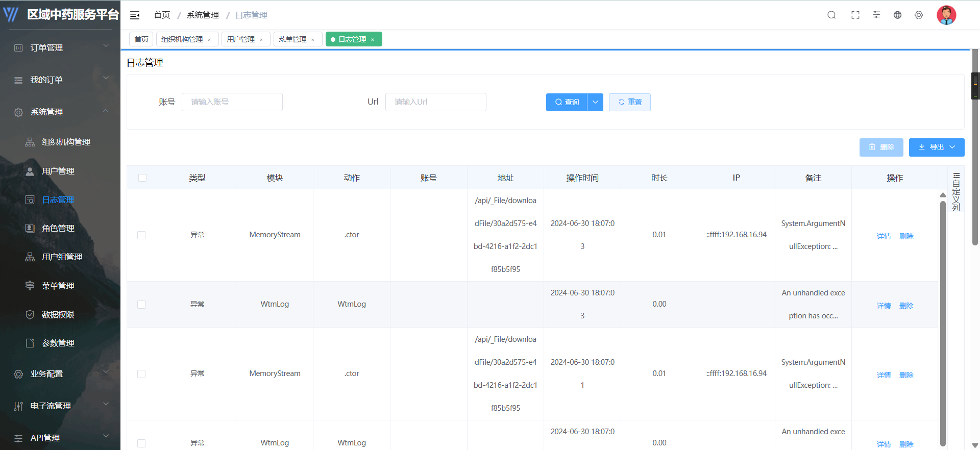Click the 删除 bulk delete button
The height and width of the screenshot is (450, 980).
coord(881,147)
